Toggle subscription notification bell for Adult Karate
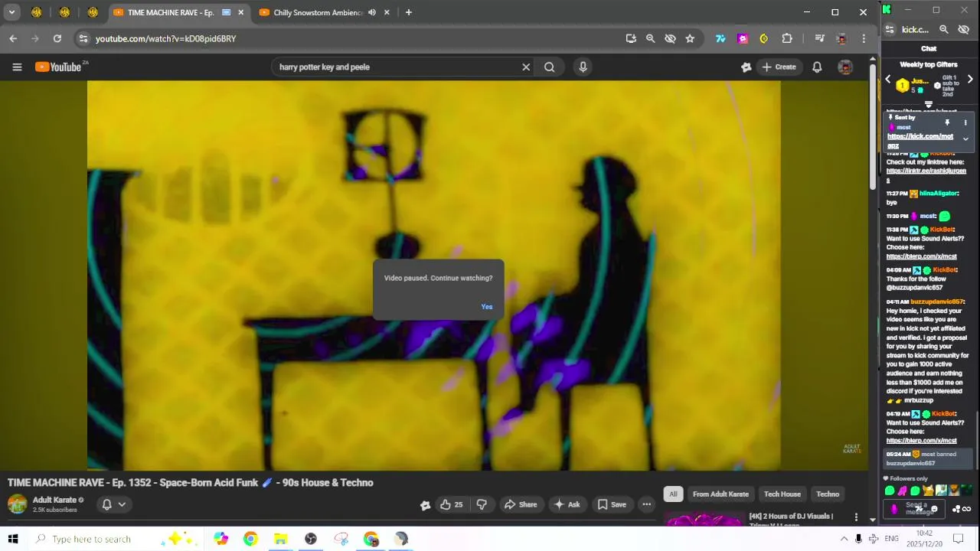980x551 pixels. coord(113,504)
